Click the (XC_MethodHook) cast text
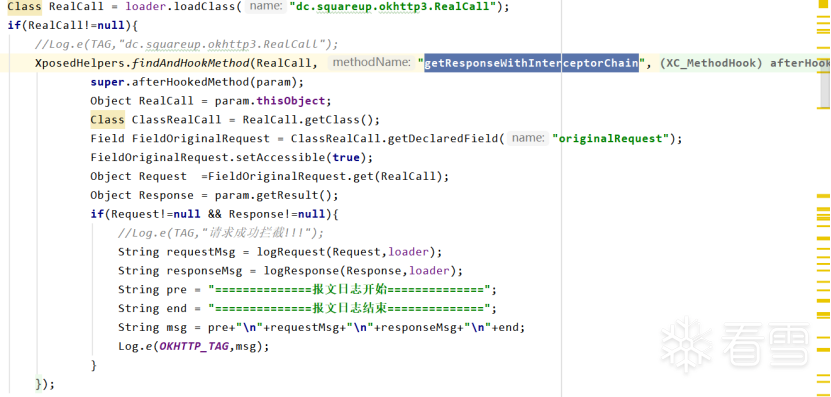Screen dimensions: 831x397 click(712, 63)
